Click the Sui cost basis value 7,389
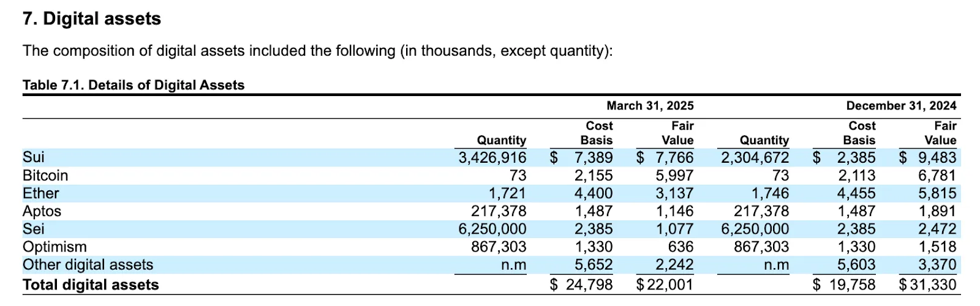The height and width of the screenshot is (306, 980). 594,157
